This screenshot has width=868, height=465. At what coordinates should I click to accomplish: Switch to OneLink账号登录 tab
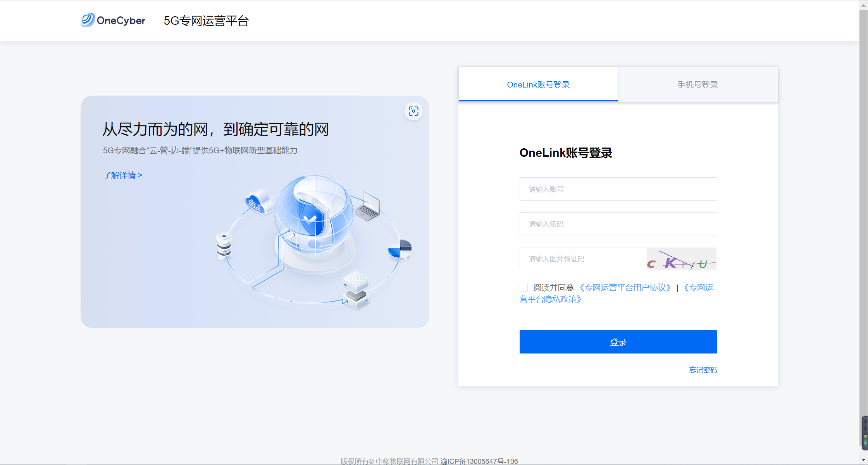538,85
